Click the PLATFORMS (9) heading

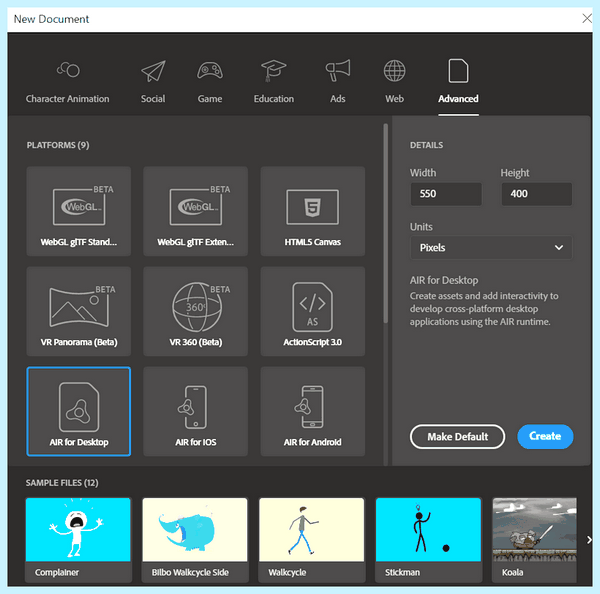[x=58, y=145]
